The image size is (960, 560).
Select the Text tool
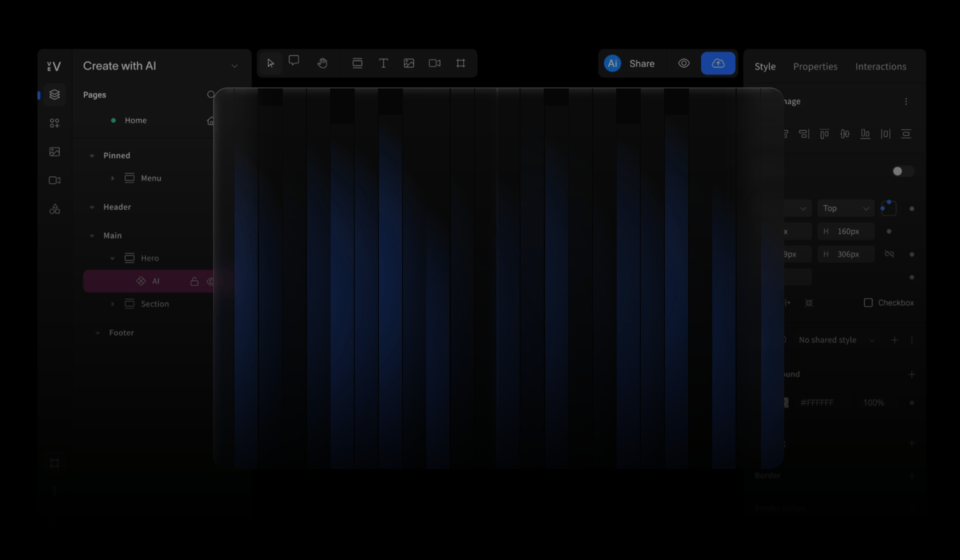[x=383, y=63]
